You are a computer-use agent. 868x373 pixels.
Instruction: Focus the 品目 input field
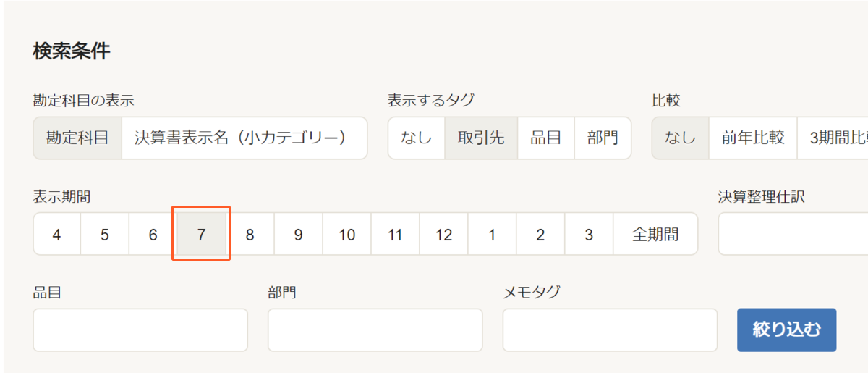140,330
